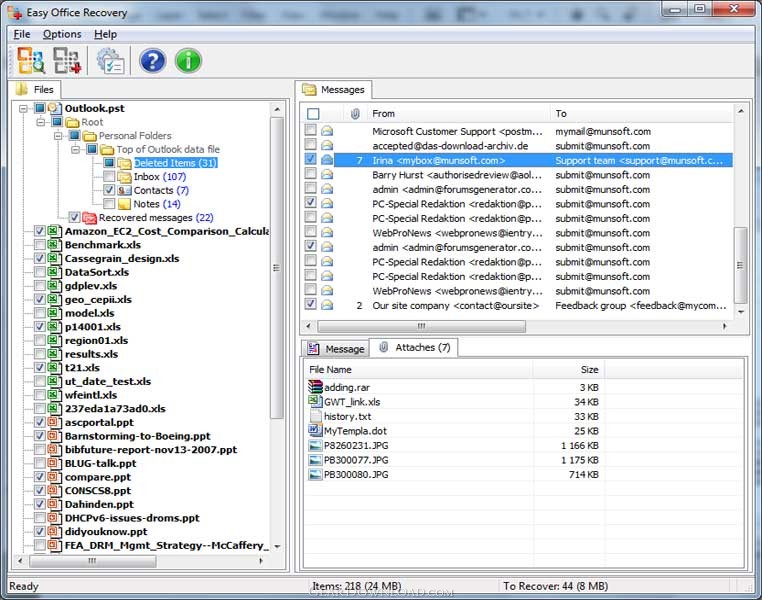Viewport: 762px width, 600px height.
Task: Check the Notes (14) checkbox
Action: coord(109,204)
